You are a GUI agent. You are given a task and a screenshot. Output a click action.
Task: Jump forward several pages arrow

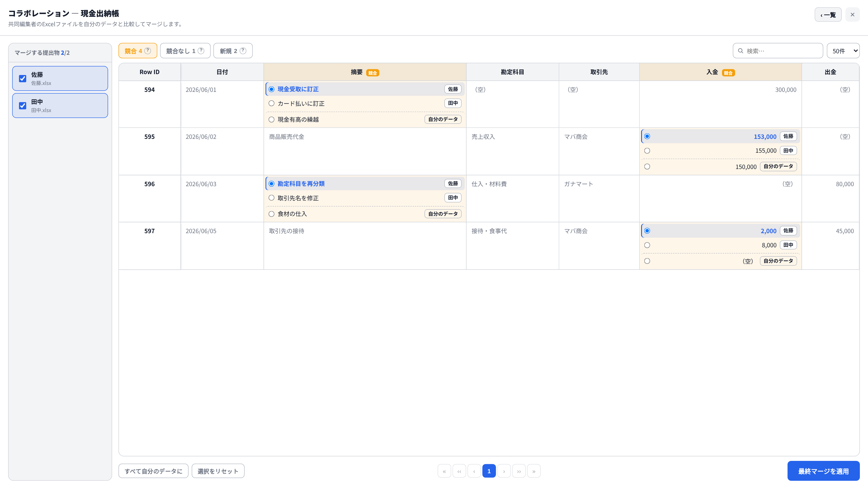click(519, 471)
